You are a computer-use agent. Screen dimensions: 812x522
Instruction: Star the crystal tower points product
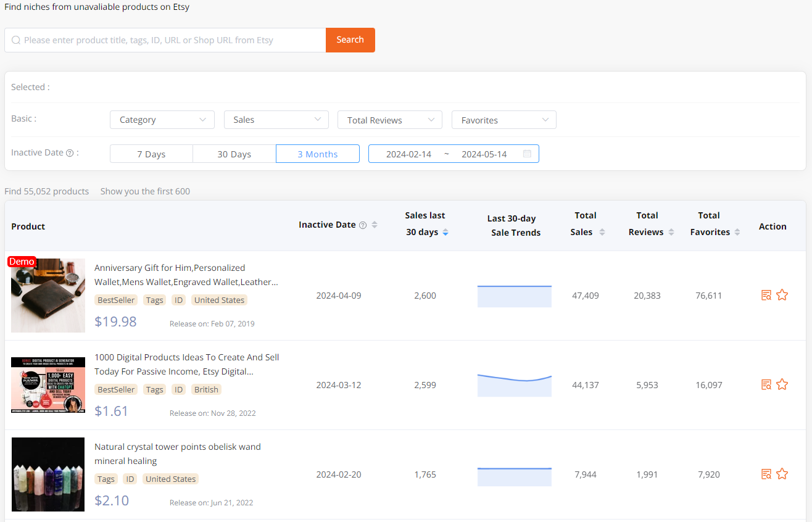tap(782, 473)
